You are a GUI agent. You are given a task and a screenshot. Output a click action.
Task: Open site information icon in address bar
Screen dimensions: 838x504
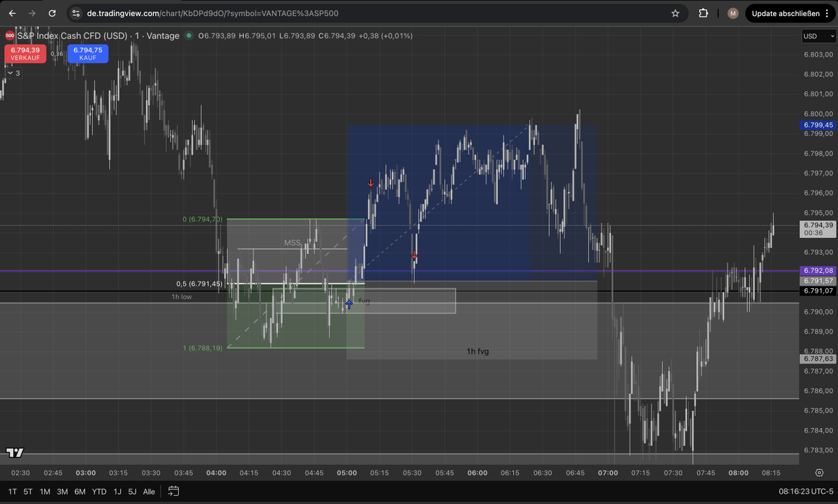pyautogui.click(x=76, y=13)
